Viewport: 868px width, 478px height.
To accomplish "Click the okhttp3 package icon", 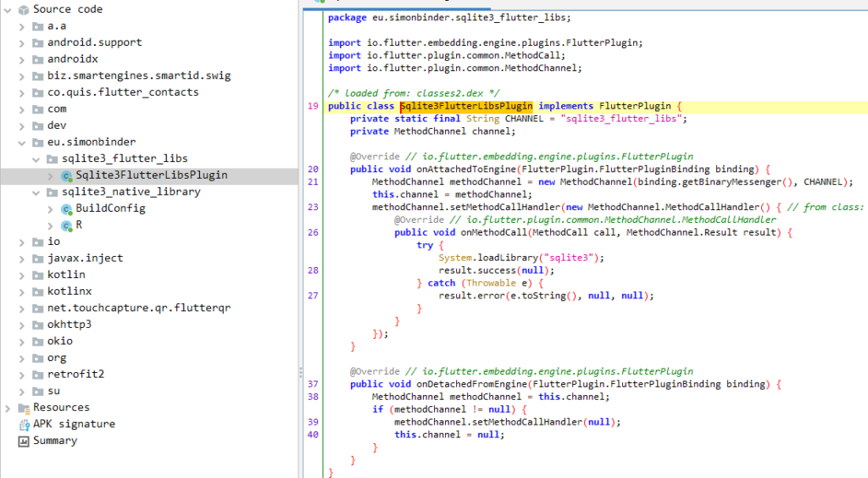I will click(37, 325).
